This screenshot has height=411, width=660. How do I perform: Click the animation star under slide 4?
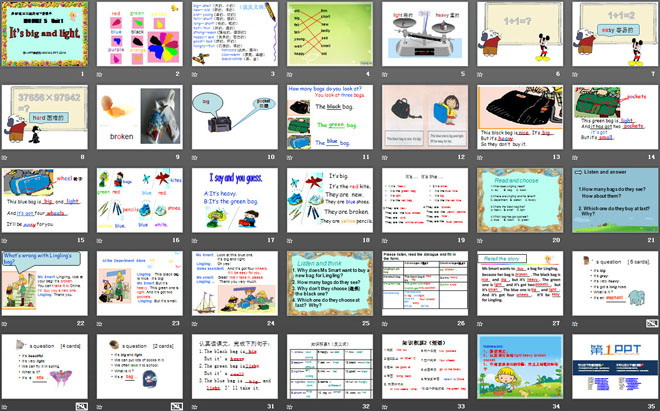[290, 75]
